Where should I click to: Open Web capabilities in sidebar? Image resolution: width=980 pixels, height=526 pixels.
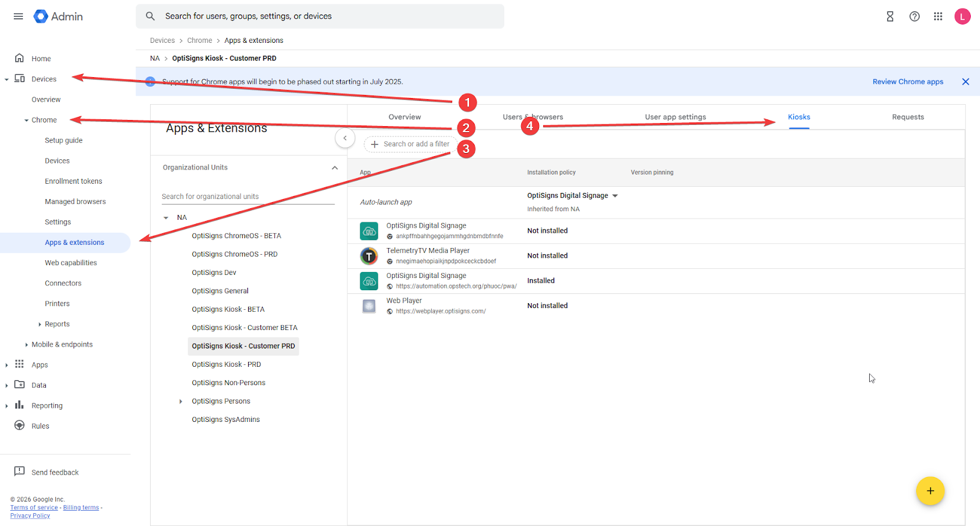point(70,263)
